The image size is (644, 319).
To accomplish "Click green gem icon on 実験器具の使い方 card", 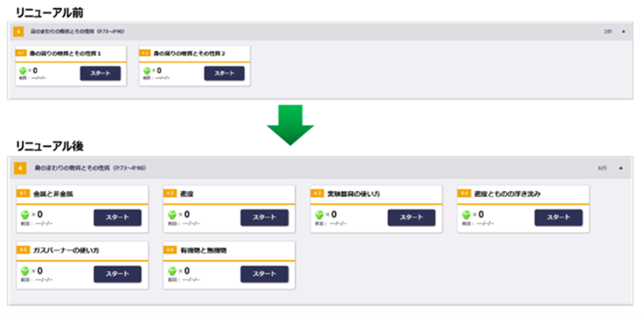I will pos(319,215).
